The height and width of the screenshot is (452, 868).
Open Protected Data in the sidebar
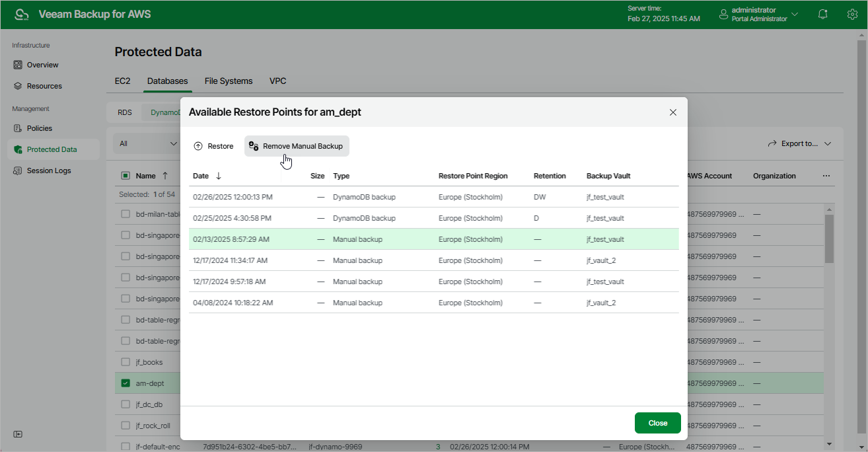coord(53,149)
